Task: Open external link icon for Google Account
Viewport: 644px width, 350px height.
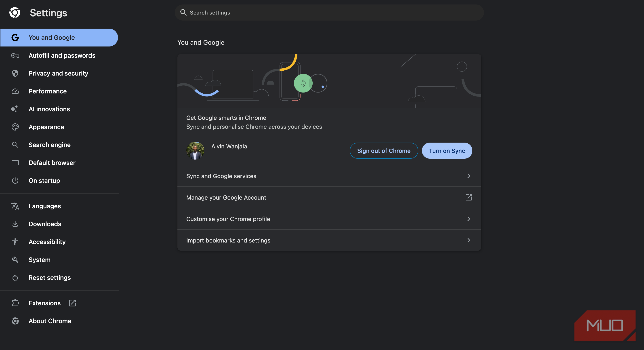Action: click(469, 198)
